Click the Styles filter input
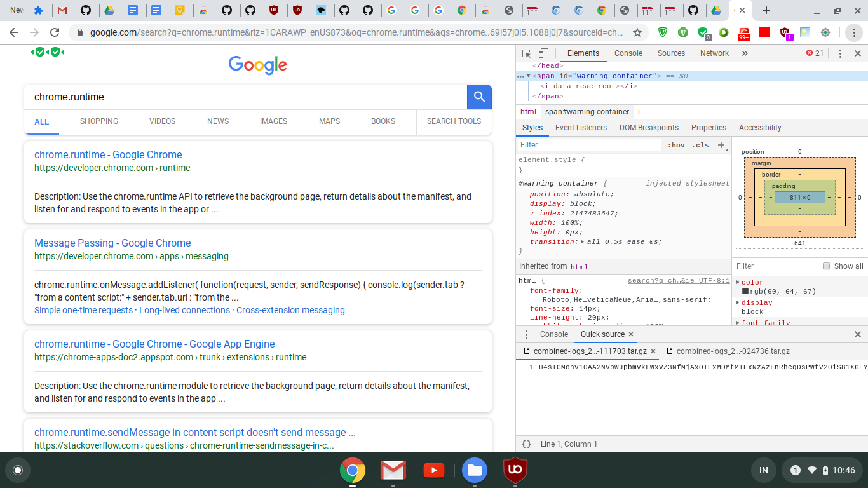The height and width of the screenshot is (488, 868). coord(589,145)
